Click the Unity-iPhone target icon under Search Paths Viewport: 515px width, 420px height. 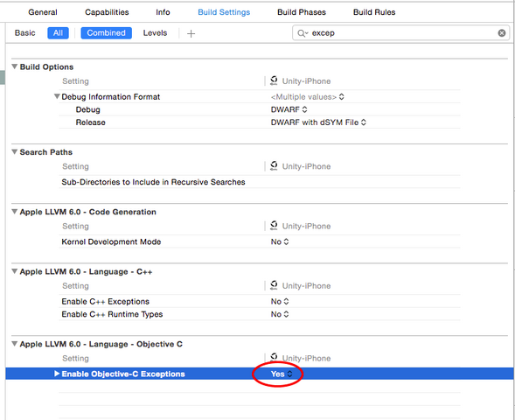pos(274,166)
